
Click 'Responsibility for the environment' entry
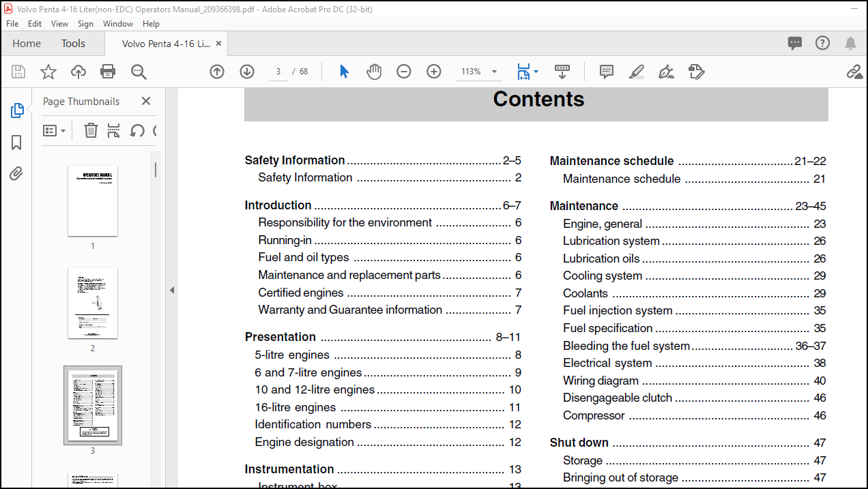coord(345,222)
